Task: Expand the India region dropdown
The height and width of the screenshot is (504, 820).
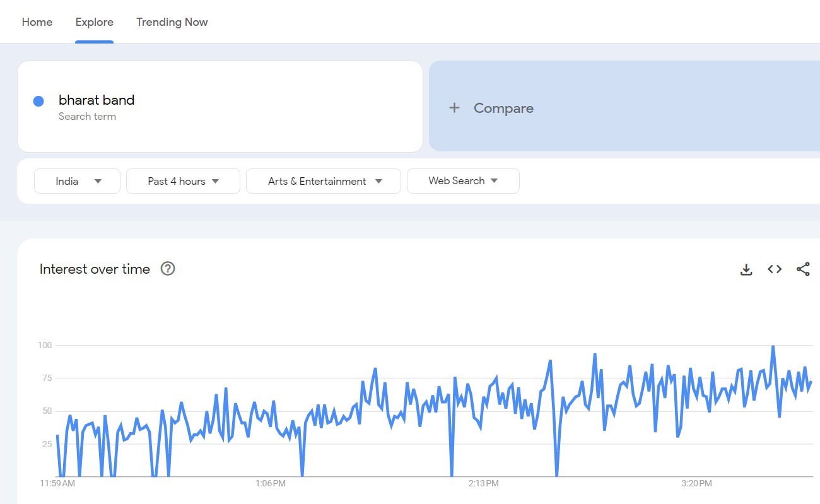Action: 77,181
